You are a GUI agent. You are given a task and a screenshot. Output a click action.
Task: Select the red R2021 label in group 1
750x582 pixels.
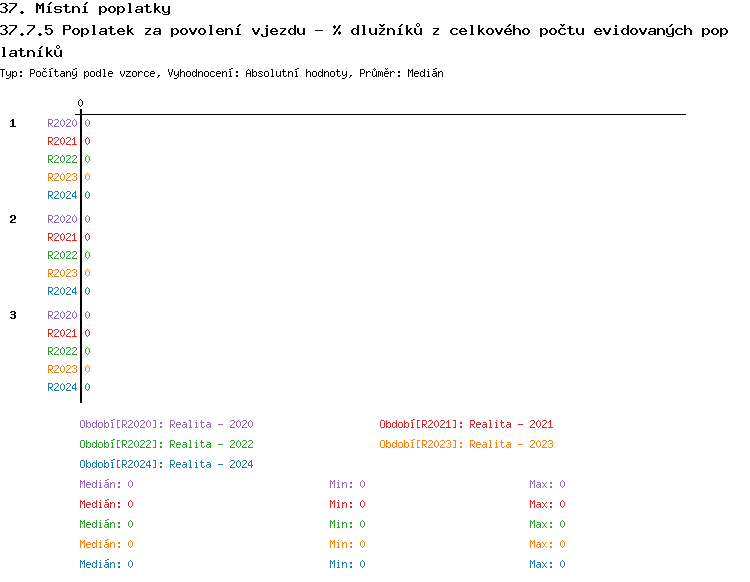point(62,141)
